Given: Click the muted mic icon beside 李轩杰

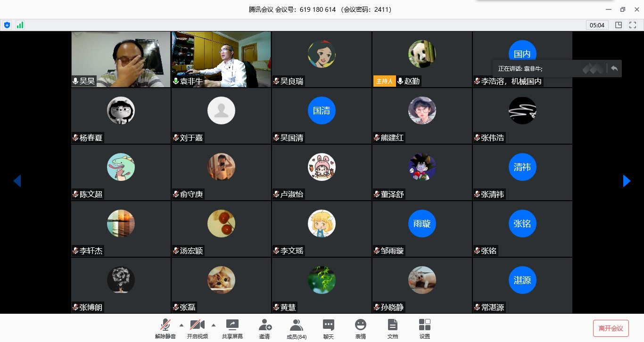Looking at the screenshot, I should tap(75, 251).
